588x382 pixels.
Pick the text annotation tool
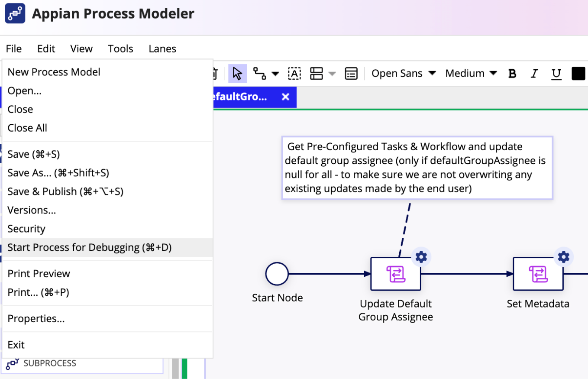[x=294, y=74]
